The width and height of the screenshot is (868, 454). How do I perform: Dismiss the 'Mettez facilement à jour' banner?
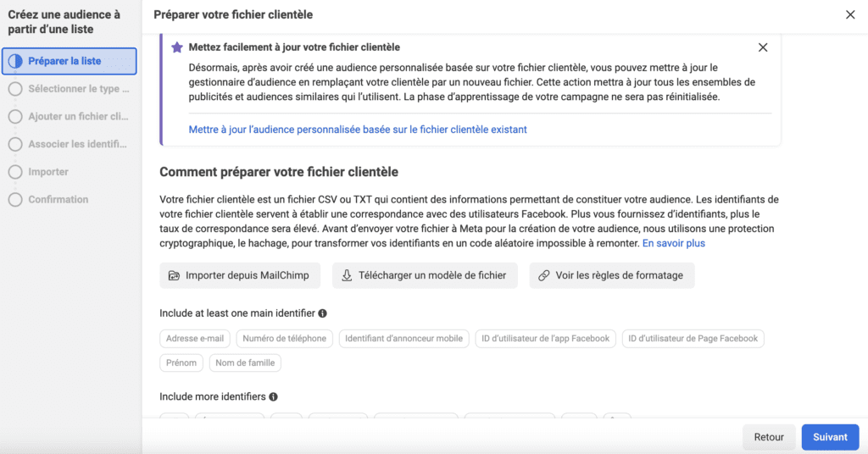pos(763,47)
